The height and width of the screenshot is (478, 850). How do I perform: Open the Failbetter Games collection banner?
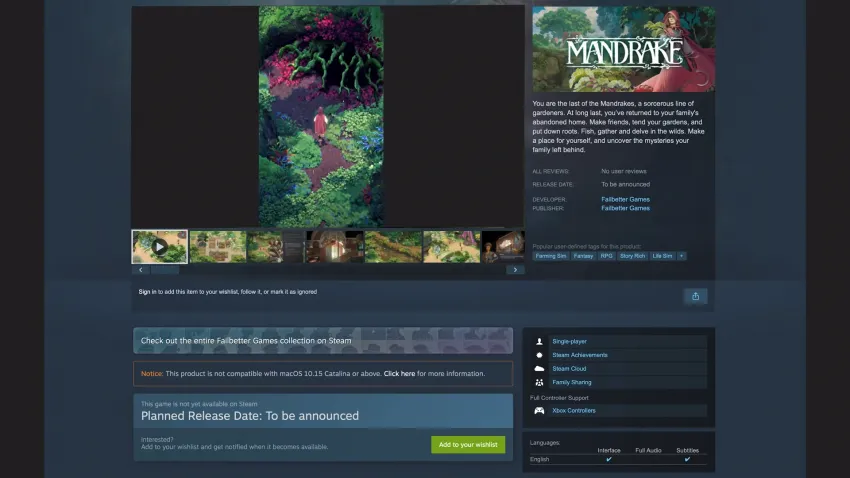(323, 340)
